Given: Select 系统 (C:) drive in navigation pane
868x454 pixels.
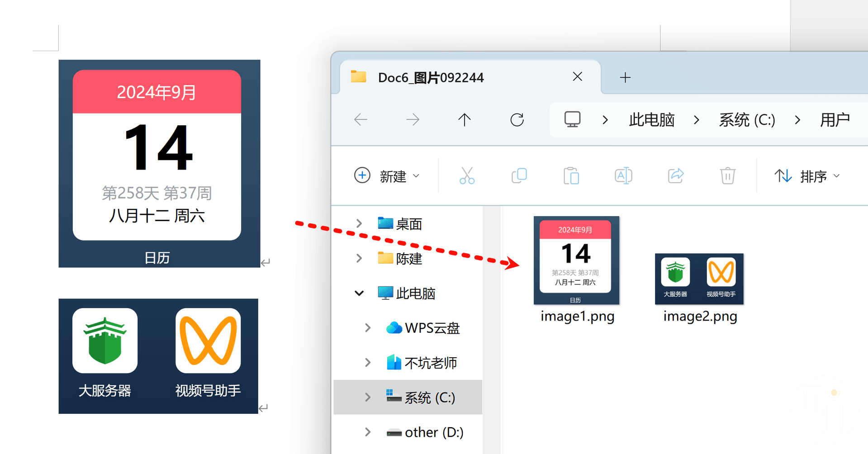Looking at the screenshot, I should [421, 397].
